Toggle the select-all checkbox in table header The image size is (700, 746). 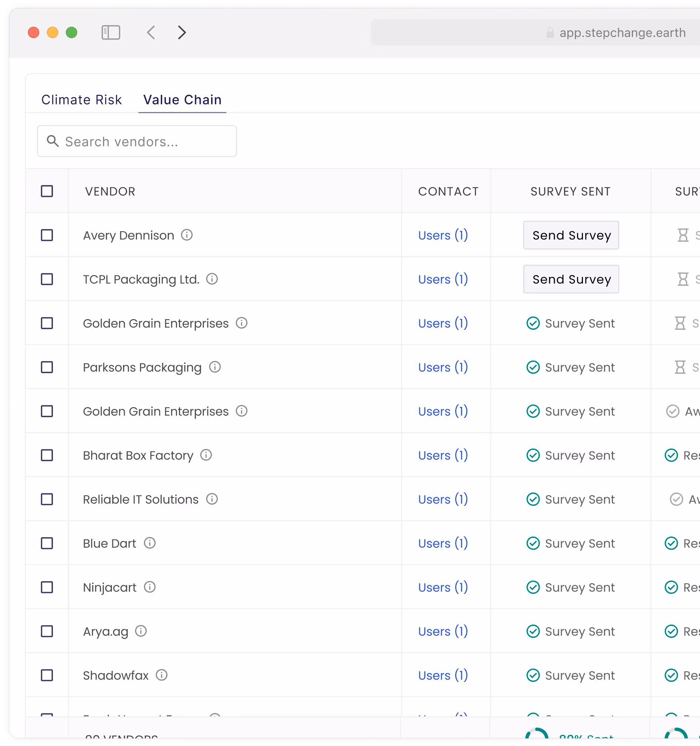coord(47,191)
